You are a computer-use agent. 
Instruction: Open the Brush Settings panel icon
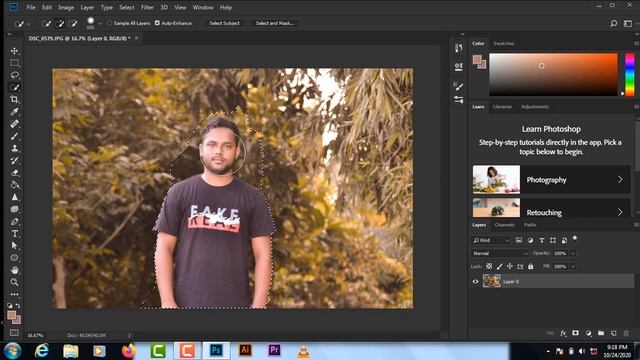pyautogui.click(x=459, y=86)
